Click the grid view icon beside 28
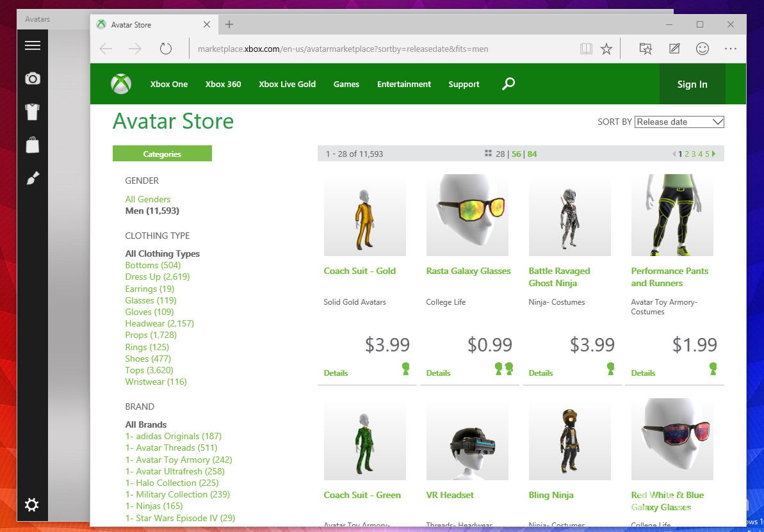Image resolution: width=764 pixels, height=532 pixels. pyautogui.click(x=488, y=154)
